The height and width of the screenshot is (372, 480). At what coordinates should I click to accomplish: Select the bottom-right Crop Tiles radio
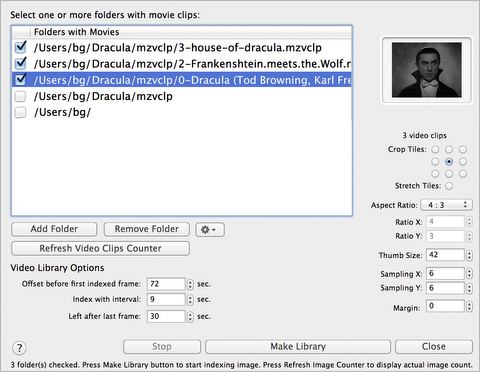(x=463, y=174)
